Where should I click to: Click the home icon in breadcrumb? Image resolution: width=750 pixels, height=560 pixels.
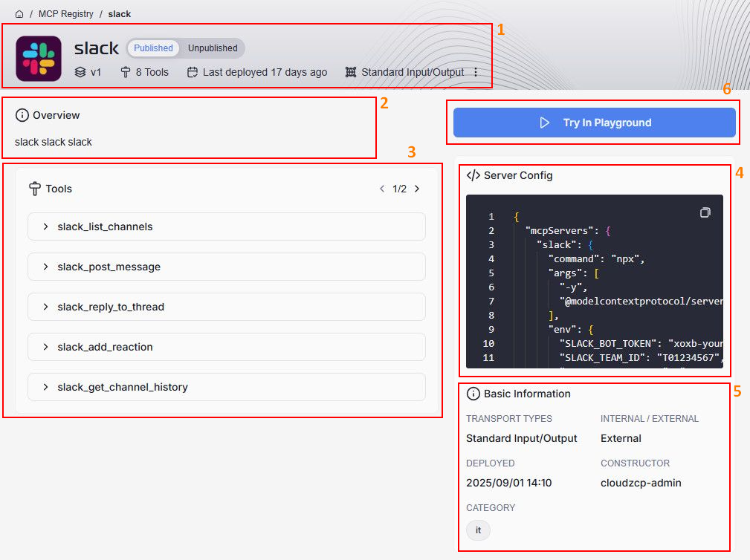coord(19,14)
